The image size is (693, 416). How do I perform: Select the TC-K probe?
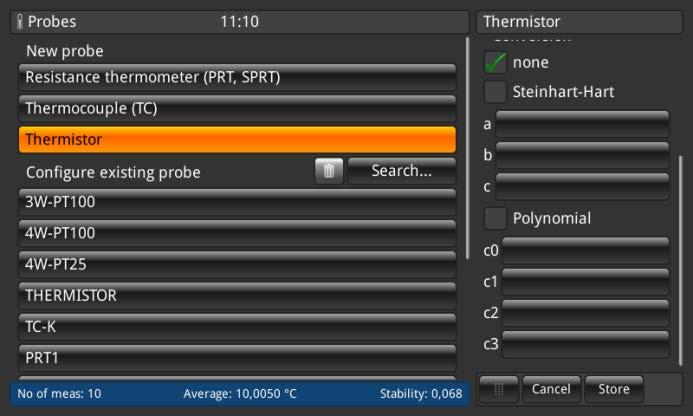coord(237,326)
